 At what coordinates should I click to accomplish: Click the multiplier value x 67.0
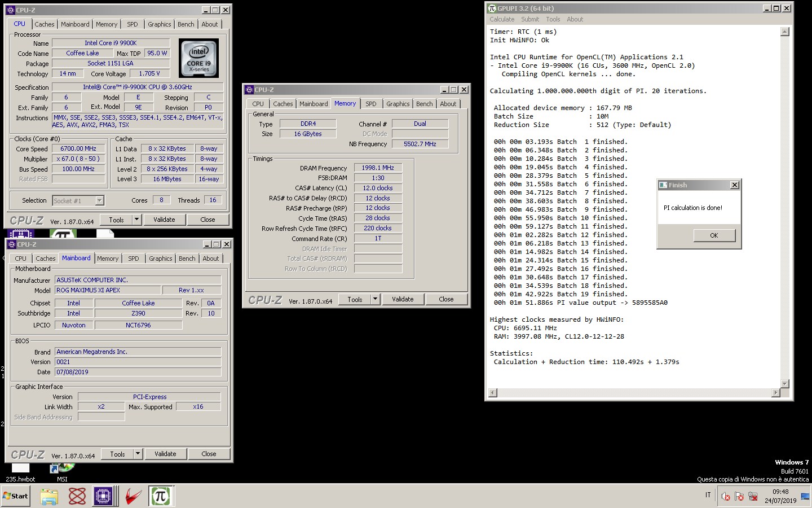click(x=78, y=159)
